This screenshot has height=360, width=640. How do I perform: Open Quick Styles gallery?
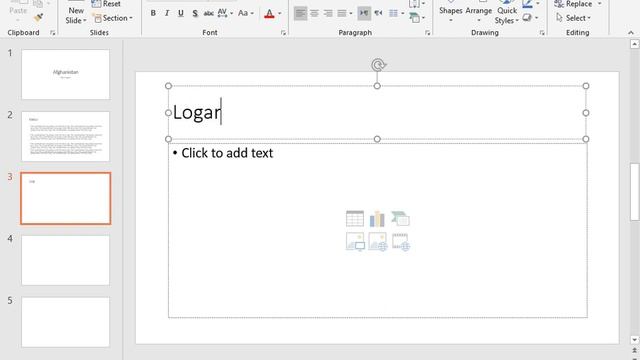(507, 13)
